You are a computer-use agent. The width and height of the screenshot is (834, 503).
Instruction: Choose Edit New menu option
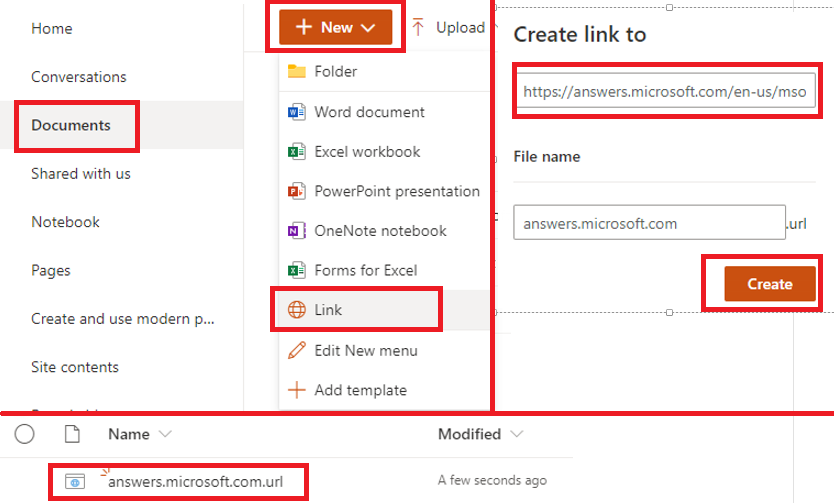pos(384,350)
